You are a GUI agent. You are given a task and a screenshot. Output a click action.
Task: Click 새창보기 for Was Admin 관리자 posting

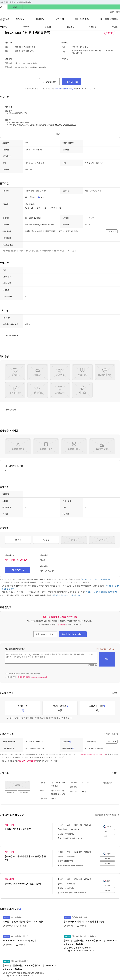107,891
